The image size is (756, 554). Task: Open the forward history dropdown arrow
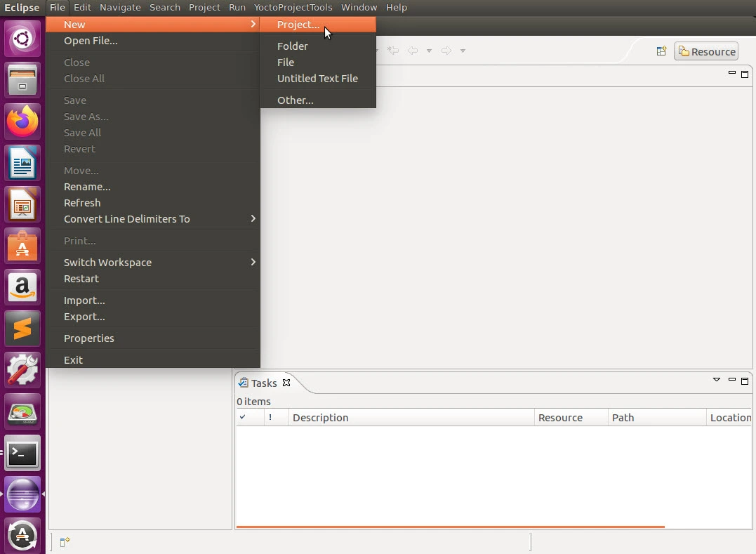463,51
